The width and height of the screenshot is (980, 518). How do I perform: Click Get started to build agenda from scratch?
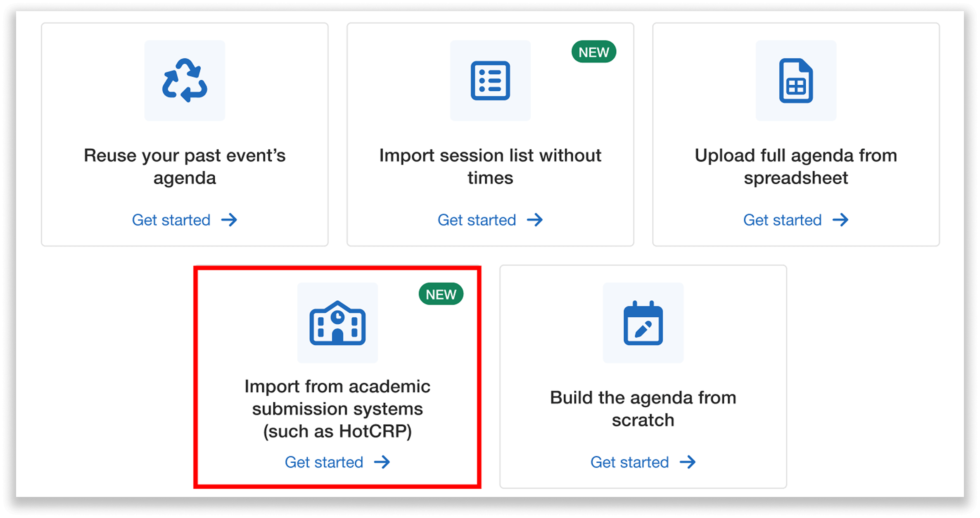pyautogui.click(x=629, y=462)
